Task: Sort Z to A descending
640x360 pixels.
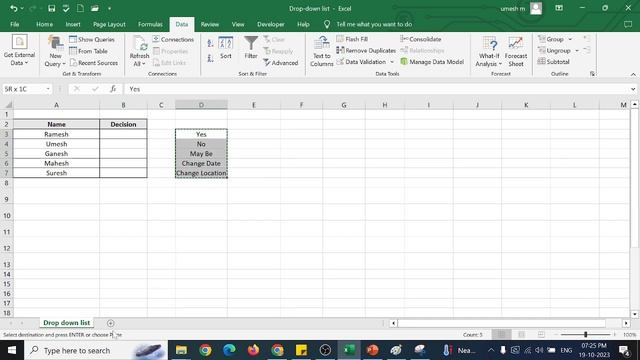Action: coord(210,58)
